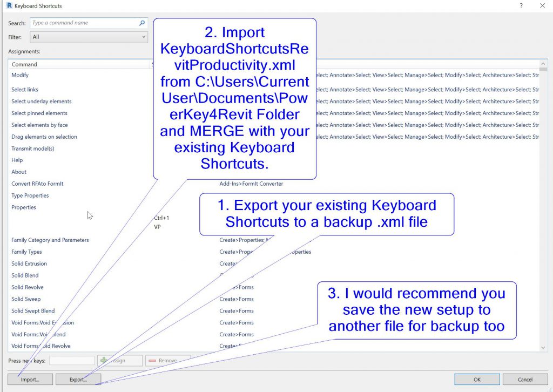Viewport: 553px width, 392px height.
Task: Click the Remove button
Action: tap(168, 360)
